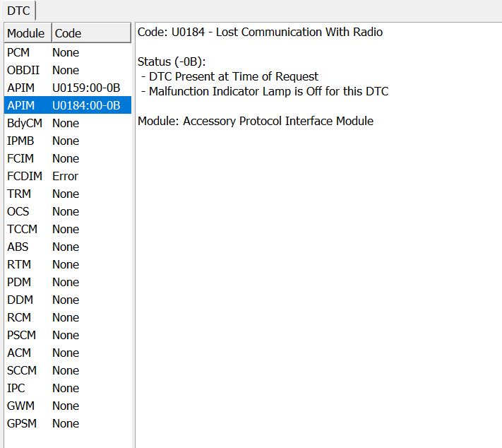Viewport: 502px width, 448px height.
Task: Select the GWM module row
Action: pos(68,406)
